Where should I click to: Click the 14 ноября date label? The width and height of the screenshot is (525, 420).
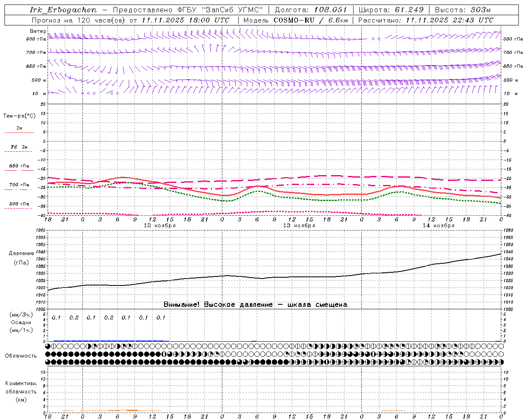(438, 226)
